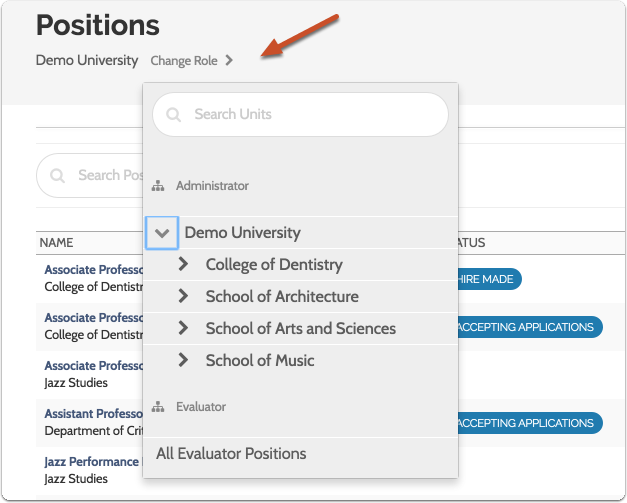
Task: Open the Jazz Performance position link
Action: [91, 462]
